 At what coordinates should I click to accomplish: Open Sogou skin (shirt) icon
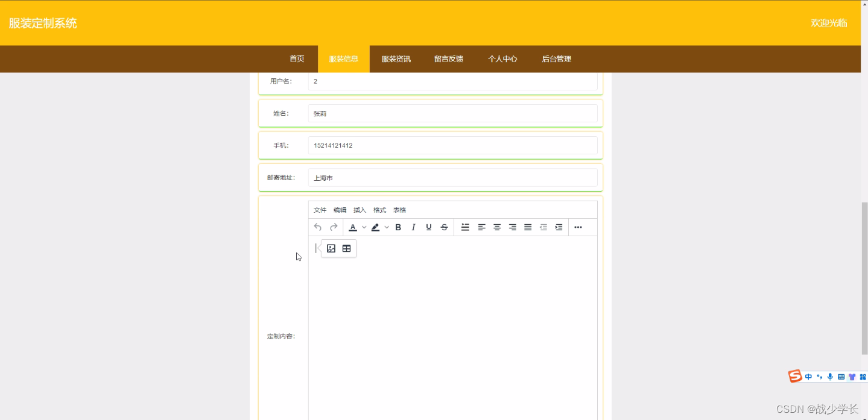[852, 377]
